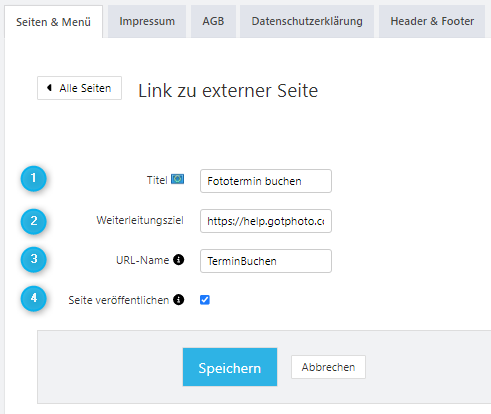Go to the Datenschutzerklärung tab
Viewport: 491px width, 414px height.
point(307,21)
